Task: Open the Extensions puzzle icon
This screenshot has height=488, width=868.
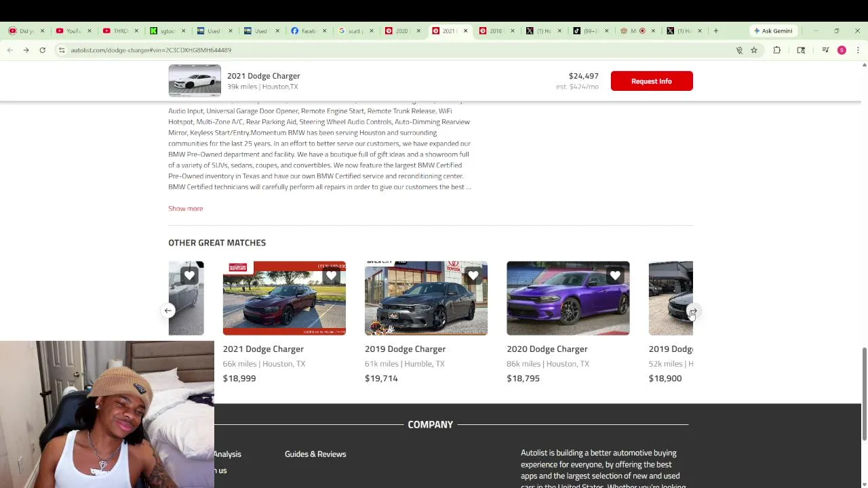Action: [x=777, y=50]
